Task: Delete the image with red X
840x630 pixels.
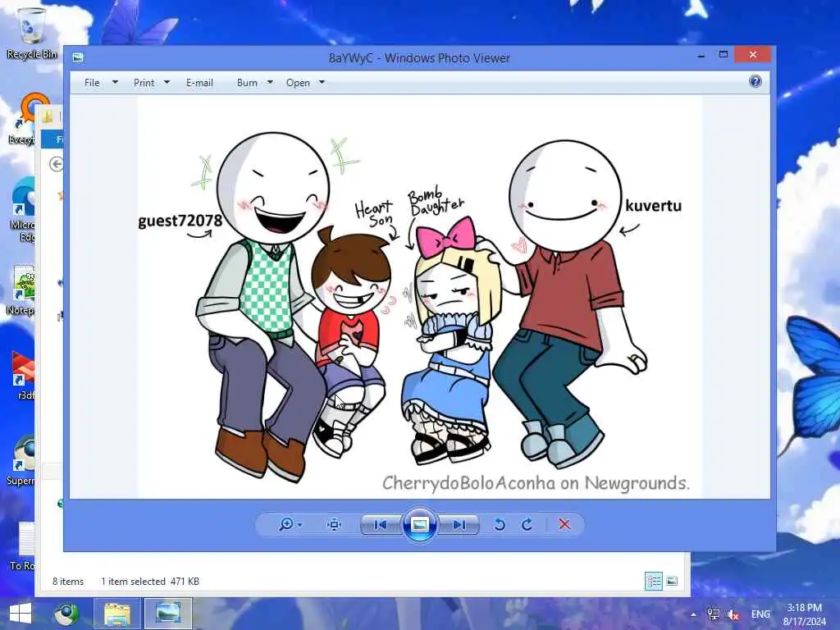Action: point(564,524)
